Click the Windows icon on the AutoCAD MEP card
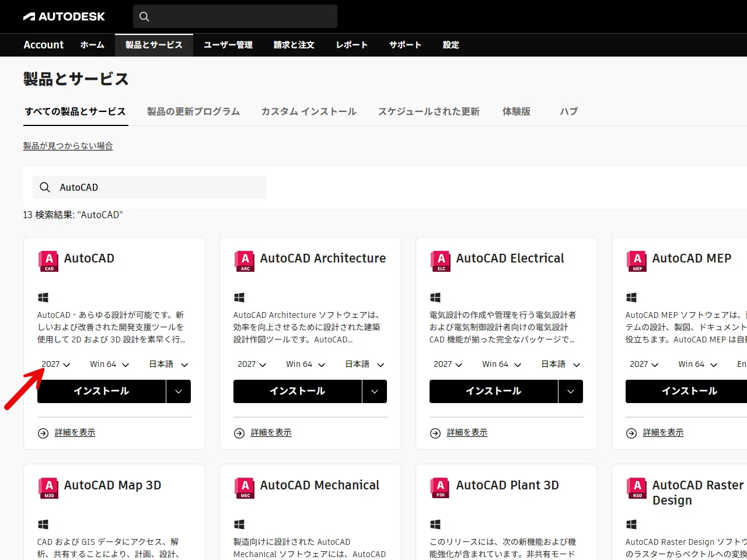Screen dimensions: 747x560 (x=631, y=297)
